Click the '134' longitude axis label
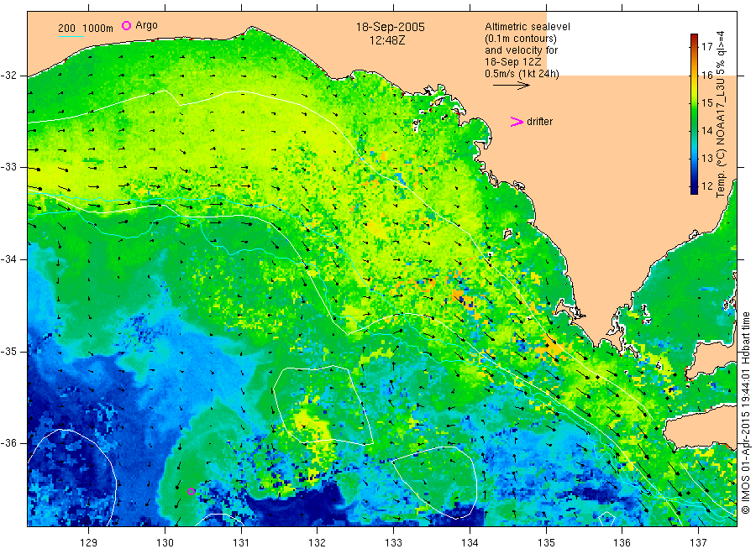The height and width of the screenshot is (554, 756). [470, 542]
